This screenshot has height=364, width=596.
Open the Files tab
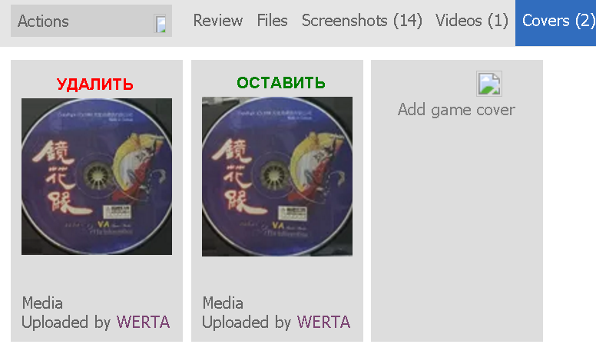272,21
